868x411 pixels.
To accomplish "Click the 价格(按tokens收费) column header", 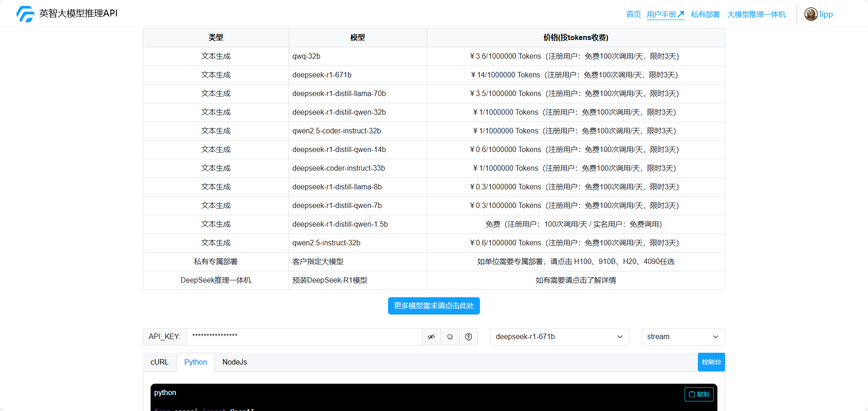I will 576,38.
